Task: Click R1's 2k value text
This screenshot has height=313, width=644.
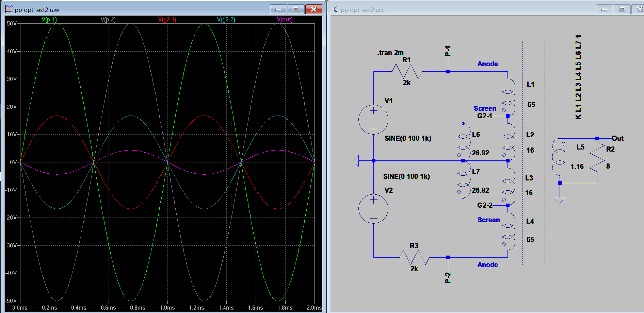Action: coord(407,83)
